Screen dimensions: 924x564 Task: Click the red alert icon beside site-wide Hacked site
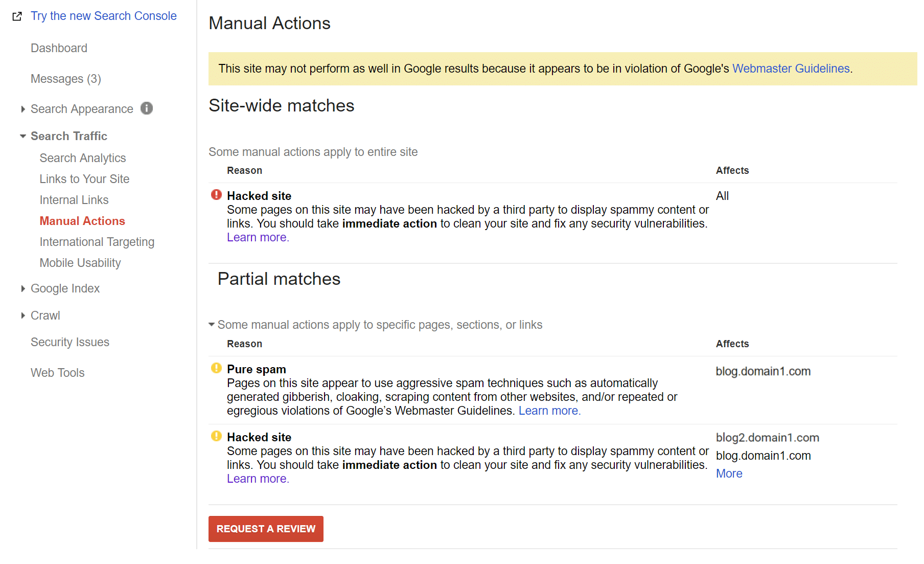[x=216, y=195]
